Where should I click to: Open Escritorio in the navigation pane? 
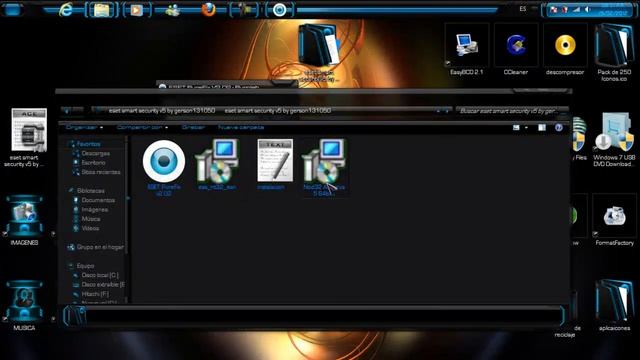[x=93, y=162]
